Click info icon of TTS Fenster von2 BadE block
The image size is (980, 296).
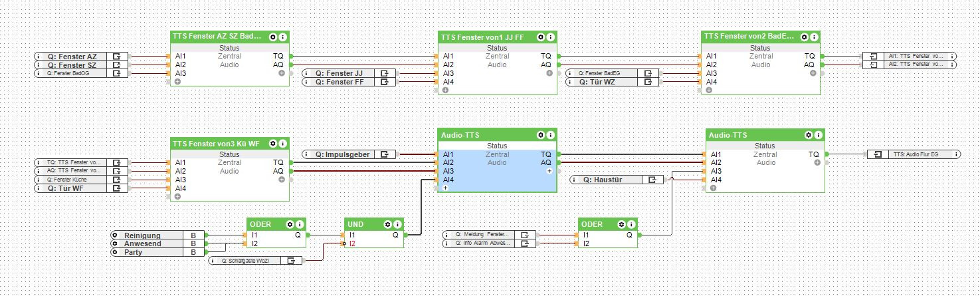[814, 37]
